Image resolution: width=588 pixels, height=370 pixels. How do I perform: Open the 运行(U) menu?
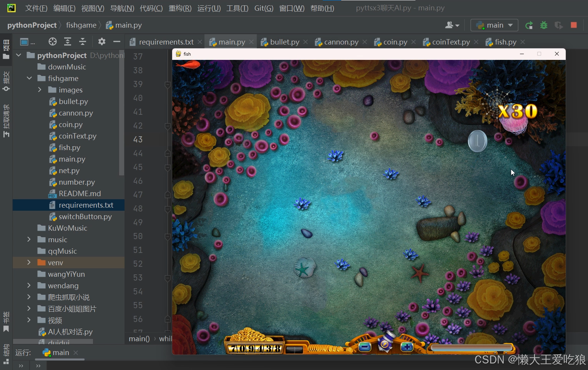pyautogui.click(x=209, y=8)
